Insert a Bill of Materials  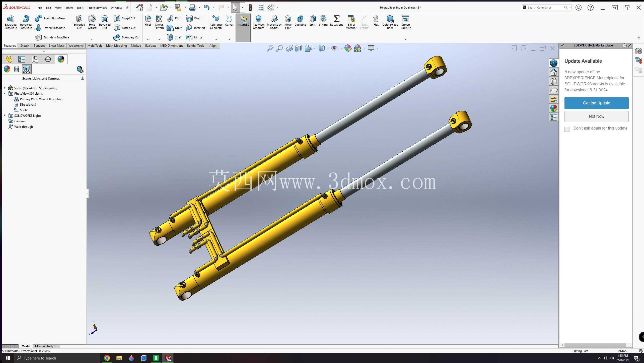pyautogui.click(x=351, y=22)
